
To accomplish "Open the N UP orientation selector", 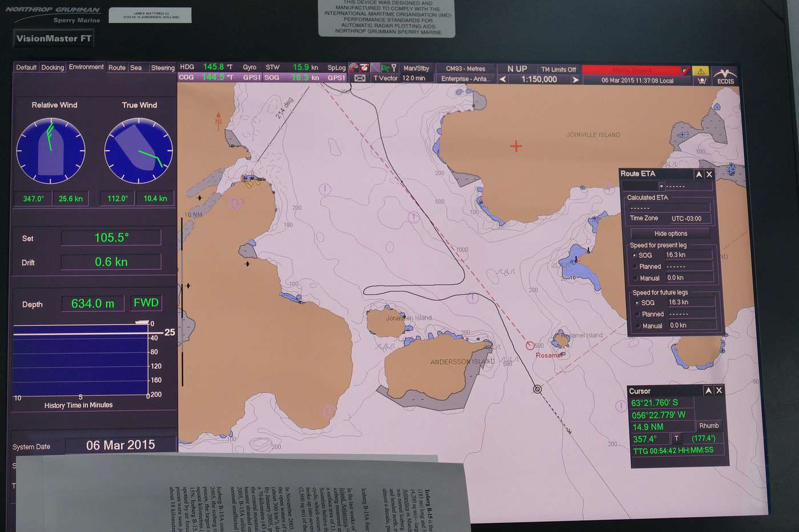I will 517,69.
